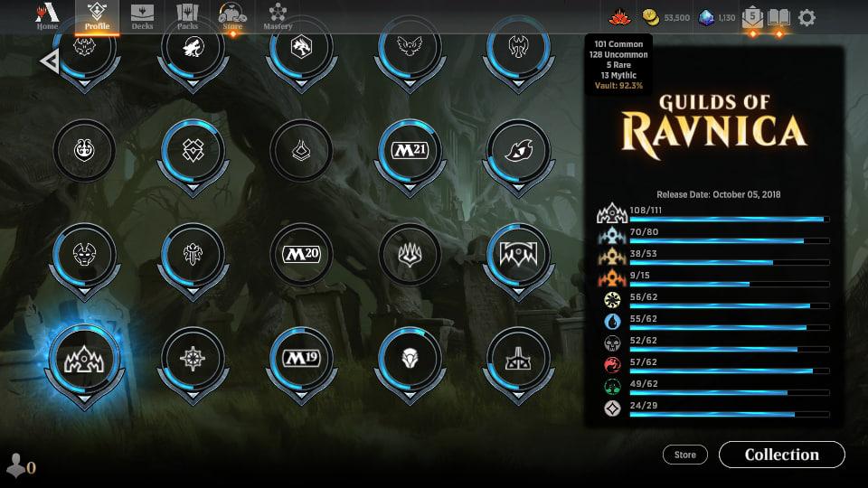Click the 108/111 common progress bar
This screenshot has width=868, height=488.
(730, 219)
